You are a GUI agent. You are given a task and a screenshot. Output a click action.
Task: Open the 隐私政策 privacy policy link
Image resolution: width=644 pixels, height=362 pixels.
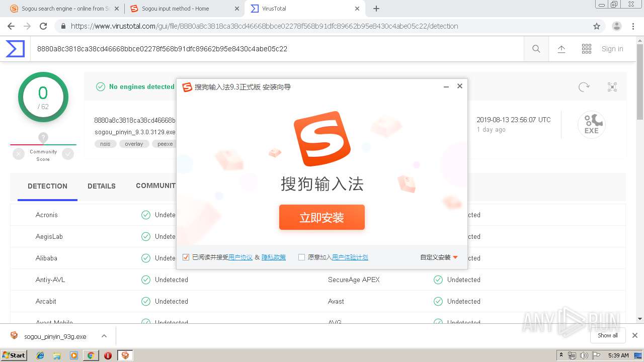(274, 257)
